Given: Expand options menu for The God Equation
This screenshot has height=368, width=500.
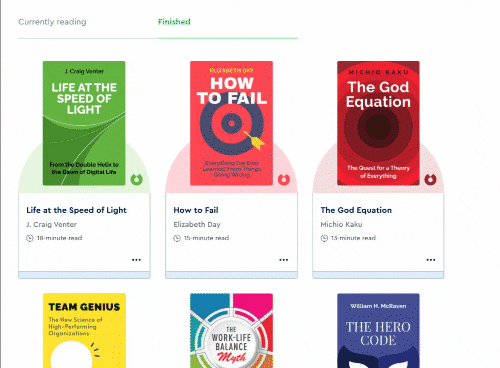Looking at the screenshot, I should tap(431, 260).
